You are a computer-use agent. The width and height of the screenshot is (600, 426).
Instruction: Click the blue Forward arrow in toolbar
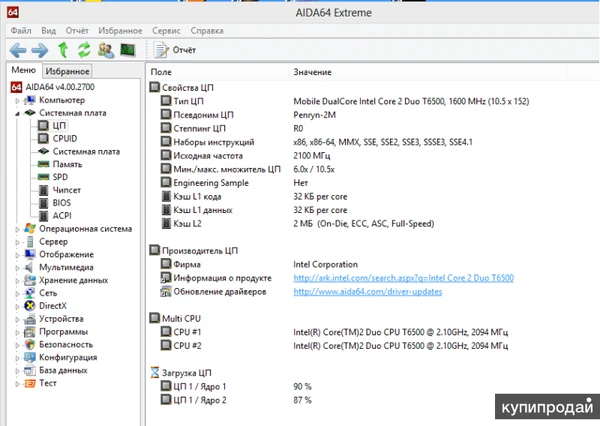click(40, 50)
